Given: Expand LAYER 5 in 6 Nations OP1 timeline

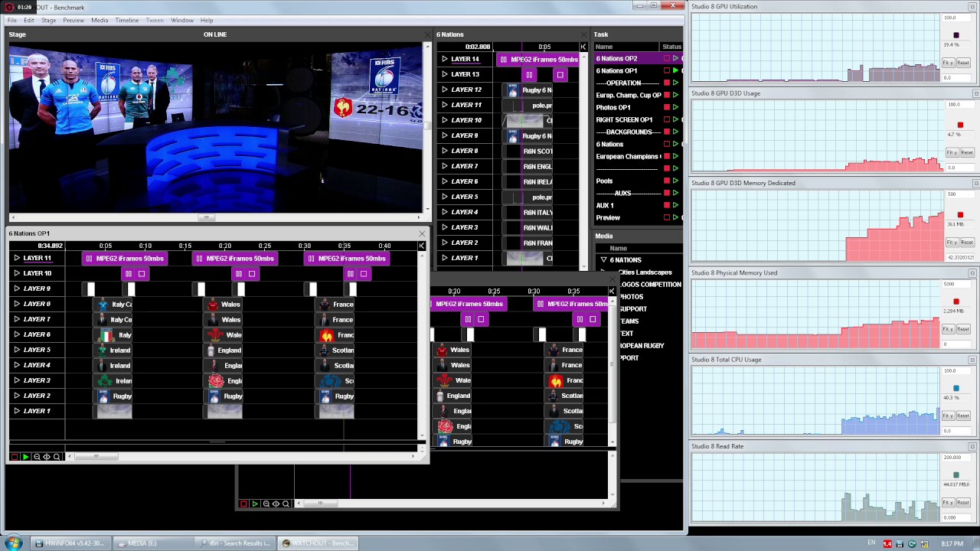Looking at the screenshot, I should coord(16,350).
